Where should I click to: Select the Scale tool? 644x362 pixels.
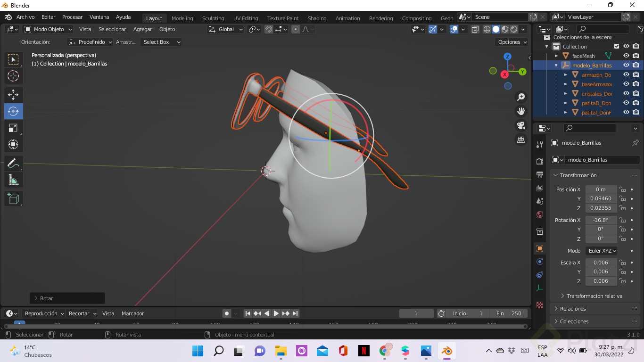coord(13,128)
